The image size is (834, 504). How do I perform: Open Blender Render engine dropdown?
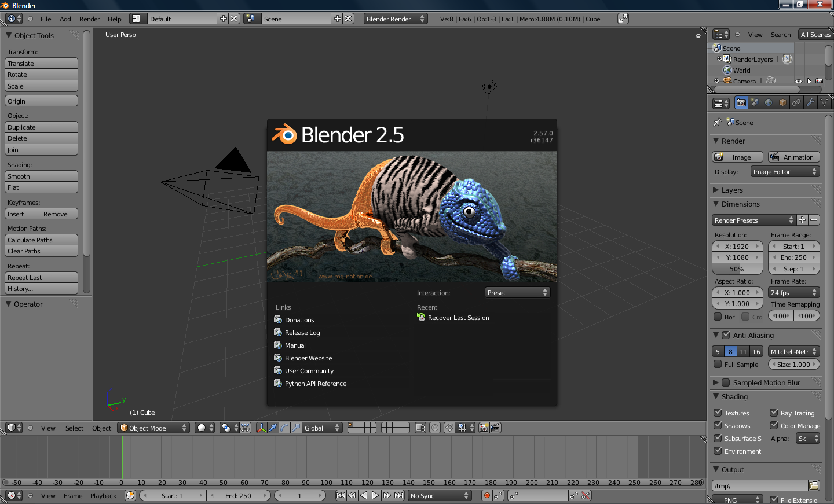click(x=396, y=19)
